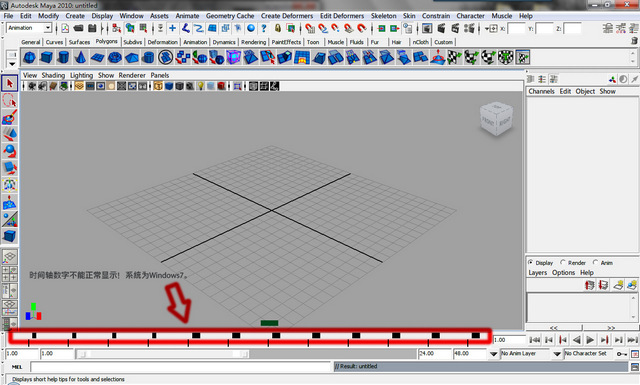The height and width of the screenshot is (385, 640).
Task: Create a polygon torus from shelf
Action: [x=115, y=58]
